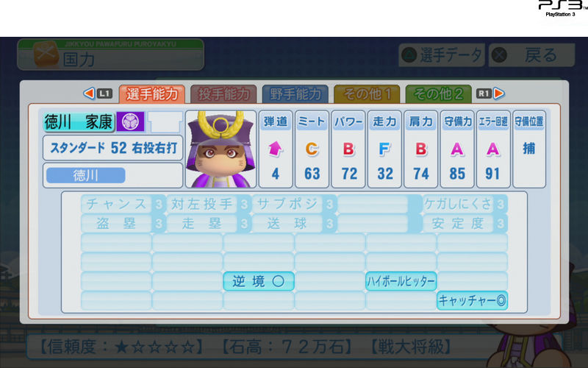
Task: Open the 投手能力 tab
Action: click(x=223, y=94)
